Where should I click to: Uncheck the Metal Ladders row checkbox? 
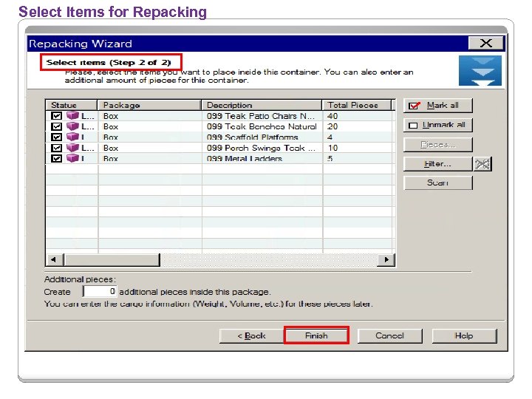pos(56,158)
